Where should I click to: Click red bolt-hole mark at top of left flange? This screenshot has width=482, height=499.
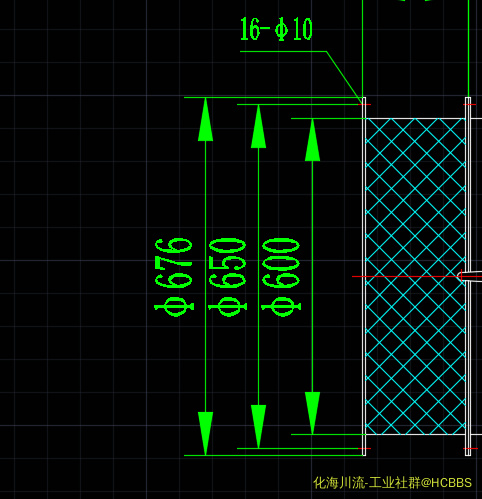click(364, 105)
